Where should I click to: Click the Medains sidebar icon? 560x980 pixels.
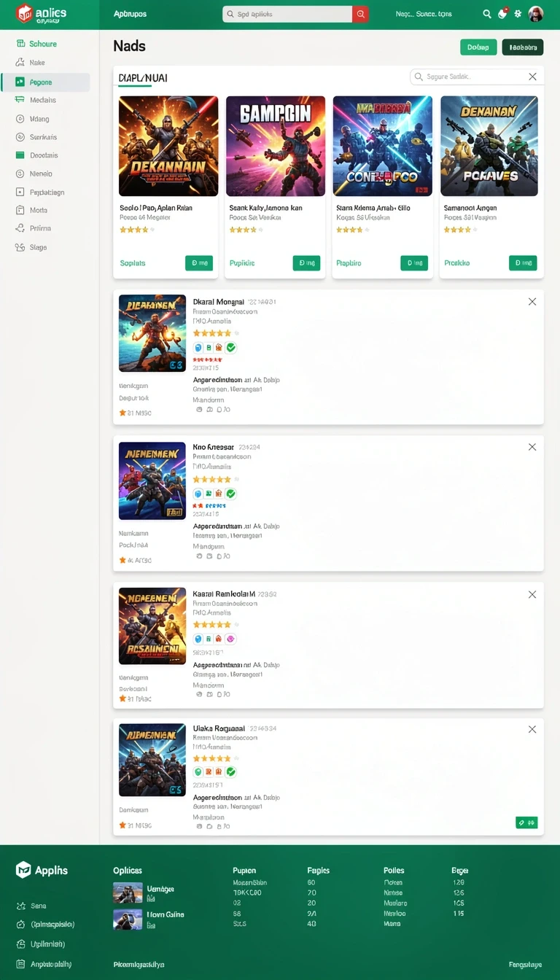point(20,100)
